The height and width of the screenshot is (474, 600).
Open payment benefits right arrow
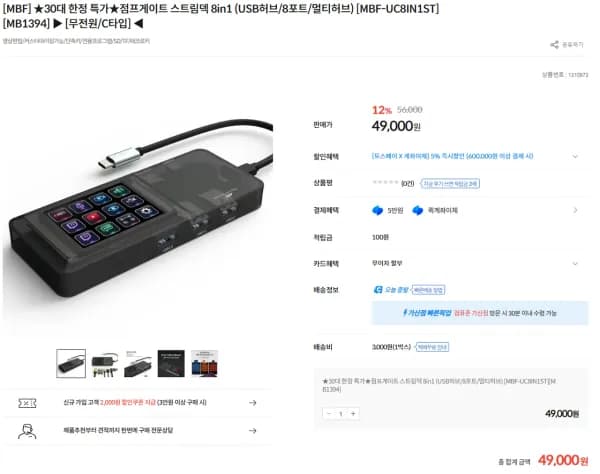pos(575,210)
